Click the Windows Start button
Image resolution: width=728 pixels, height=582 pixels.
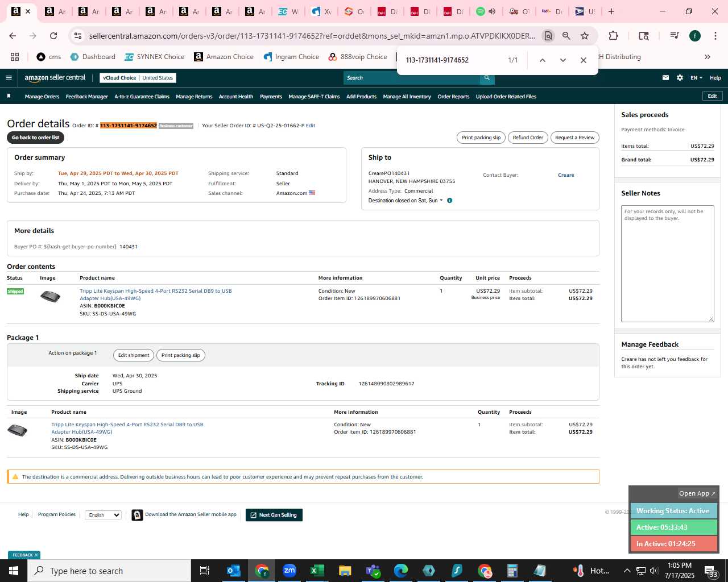click(14, 571)
